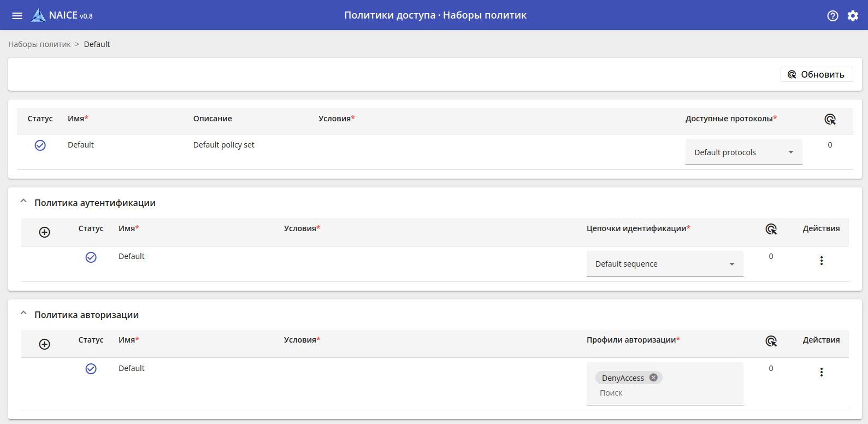Add a new authorization policy

45,344
